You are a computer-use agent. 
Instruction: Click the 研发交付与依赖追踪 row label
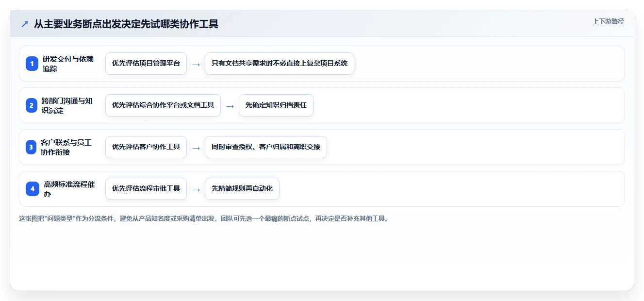[x=68, y=64]
